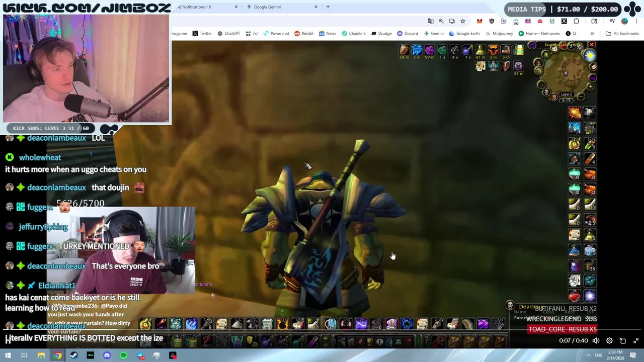The height and width of the screenshot is (362, 644).
Task: Open Telegram from the taskbar
Action: pos(140,355)
